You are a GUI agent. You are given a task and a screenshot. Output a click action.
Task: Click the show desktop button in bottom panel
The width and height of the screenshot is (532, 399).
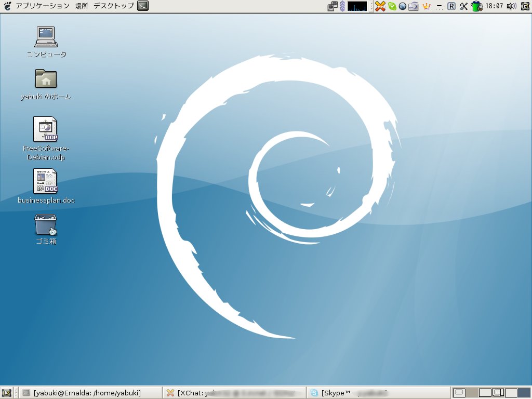click(x=7, y=393)
